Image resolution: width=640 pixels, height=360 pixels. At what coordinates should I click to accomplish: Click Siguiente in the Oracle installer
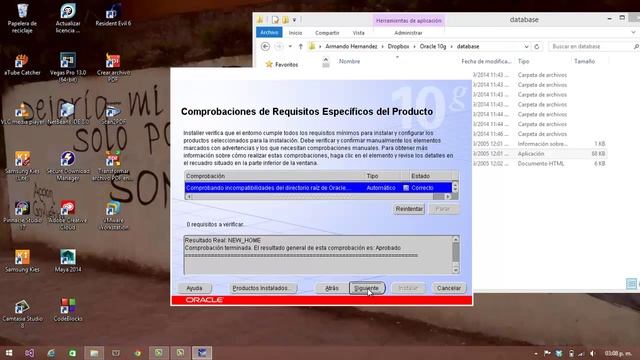[x=367, y=288]
